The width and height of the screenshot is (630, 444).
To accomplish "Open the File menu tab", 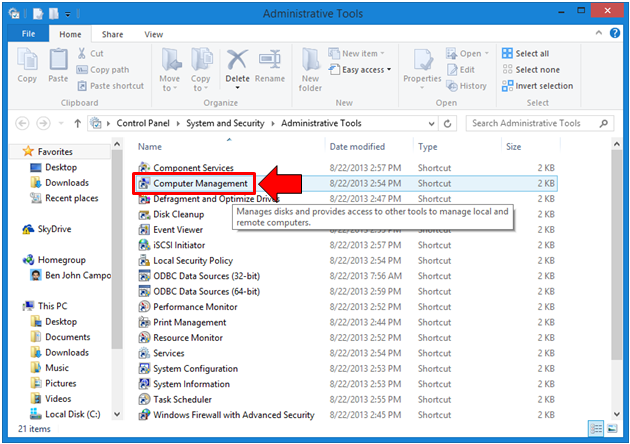I will [x=28, y=34].
